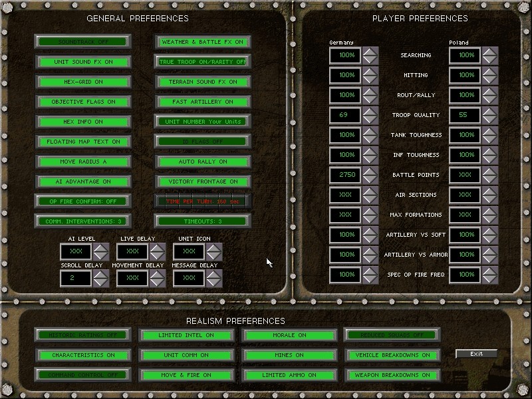Screen dimensions: 532x399
Task: Toggle Floating Map Text On
Action: (x=82, y=142)
